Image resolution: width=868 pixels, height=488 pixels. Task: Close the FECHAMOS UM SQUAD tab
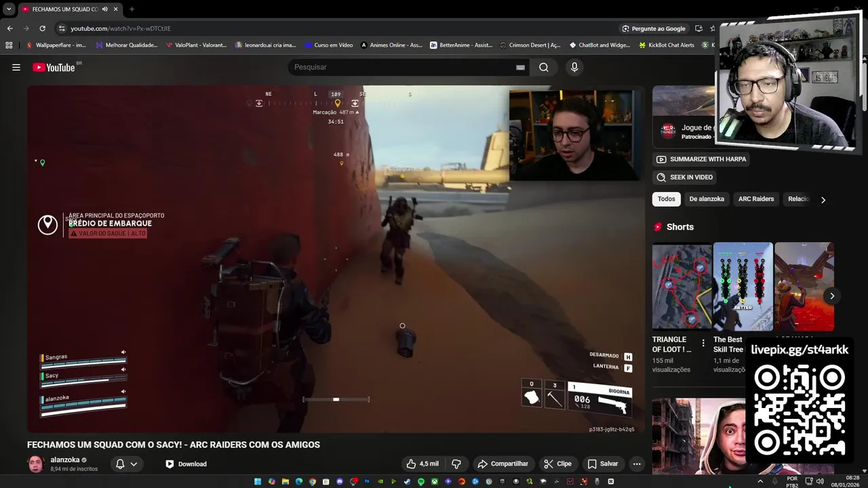coord(116,9)
